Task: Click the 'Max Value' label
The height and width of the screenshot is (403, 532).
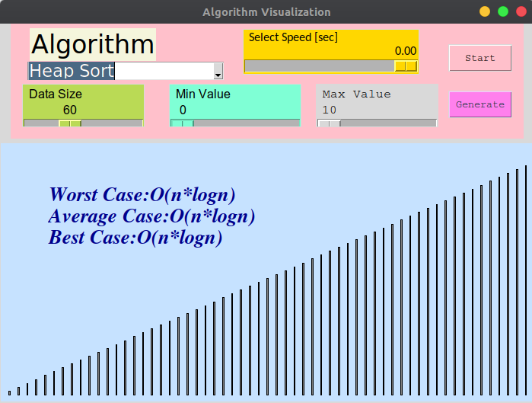Action: click(x=357, y=94)
